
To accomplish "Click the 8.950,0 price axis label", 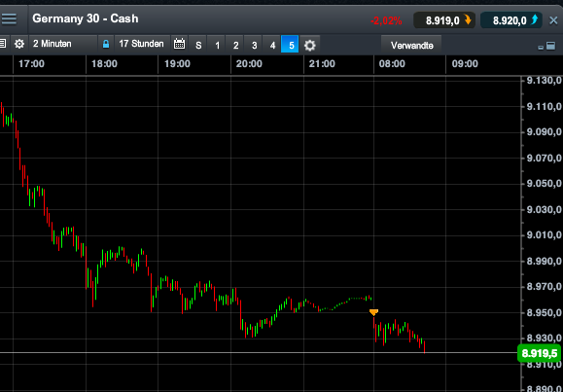I will tap(544, 313).
